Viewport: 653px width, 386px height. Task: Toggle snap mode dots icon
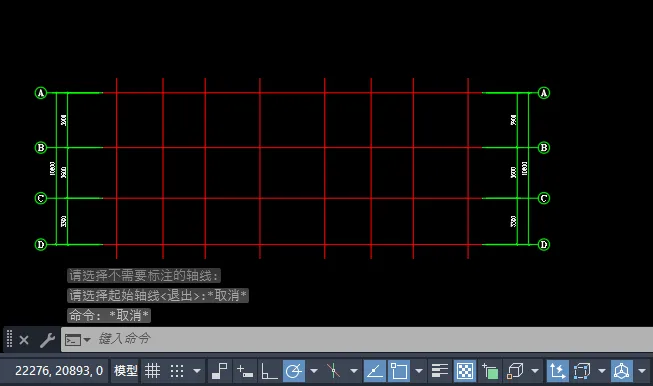click(x=177, y=371)
